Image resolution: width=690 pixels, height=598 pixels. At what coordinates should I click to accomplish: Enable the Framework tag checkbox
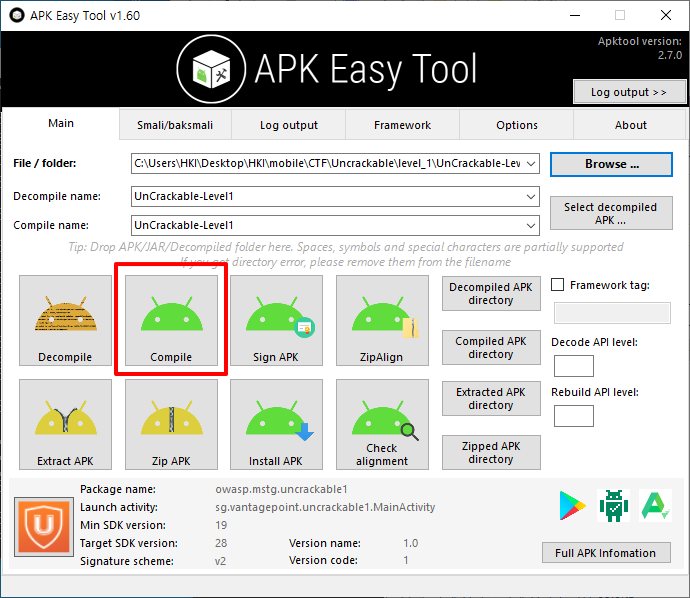[558, 285]
